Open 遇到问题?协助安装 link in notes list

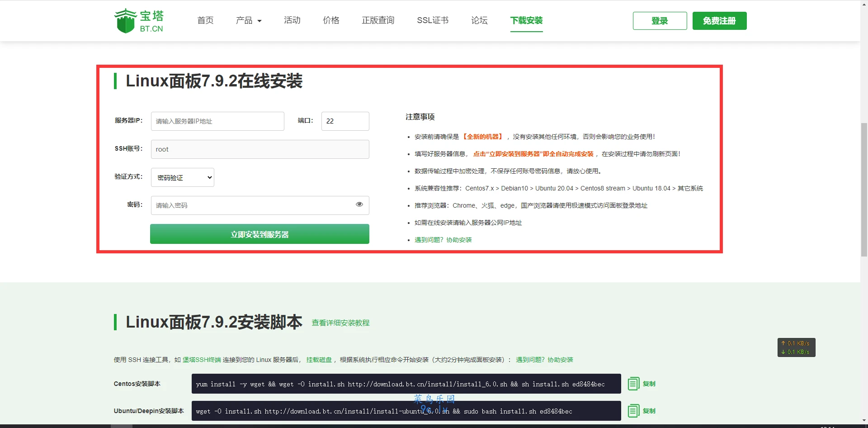(x=443, y=240)
